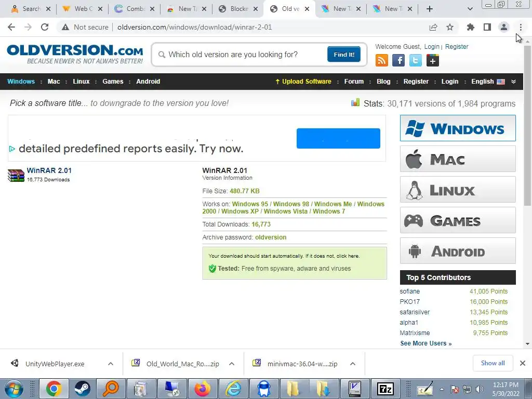Click the volume speaker tray icon
Screen dimensions: 532x399
pos(480,389)
